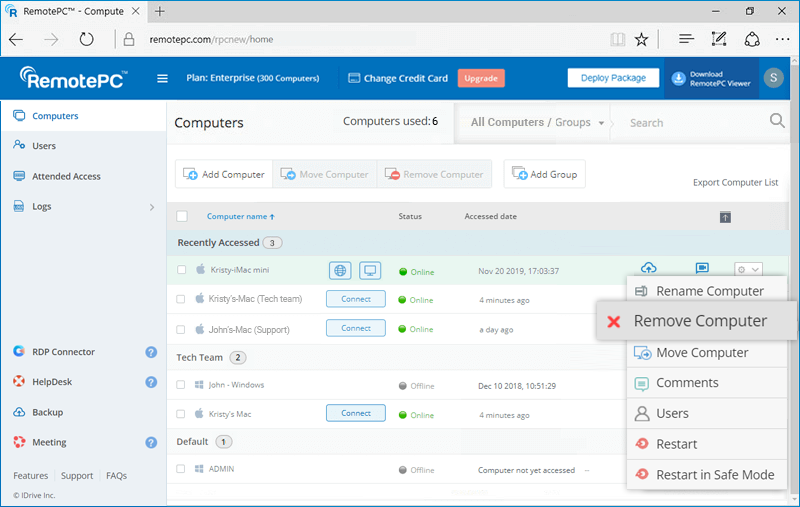Screen dimensions: 800x507
Task: Select Rename Computer from menu
Action: click(x=707, y=291)
